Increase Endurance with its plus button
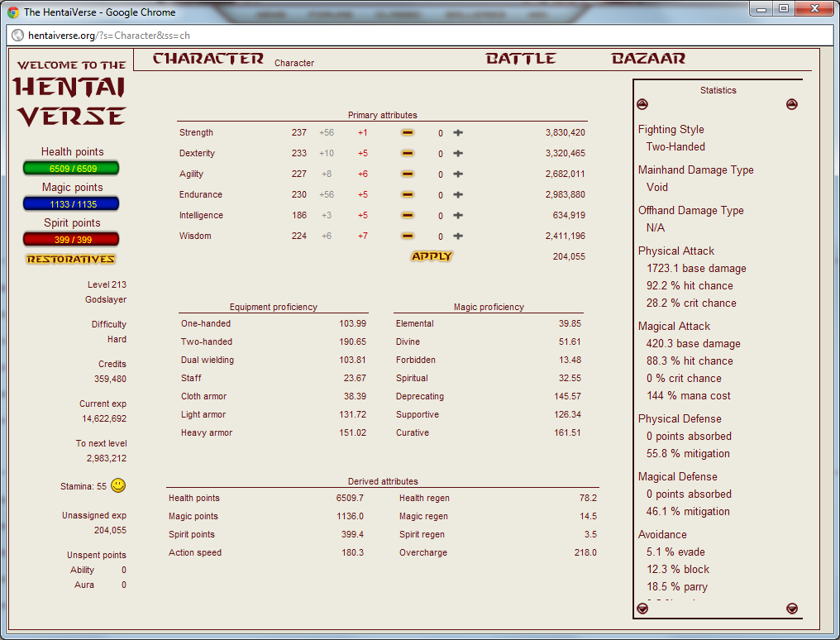Viewport: 840px width, 640px height. click(x=458, y=194)
